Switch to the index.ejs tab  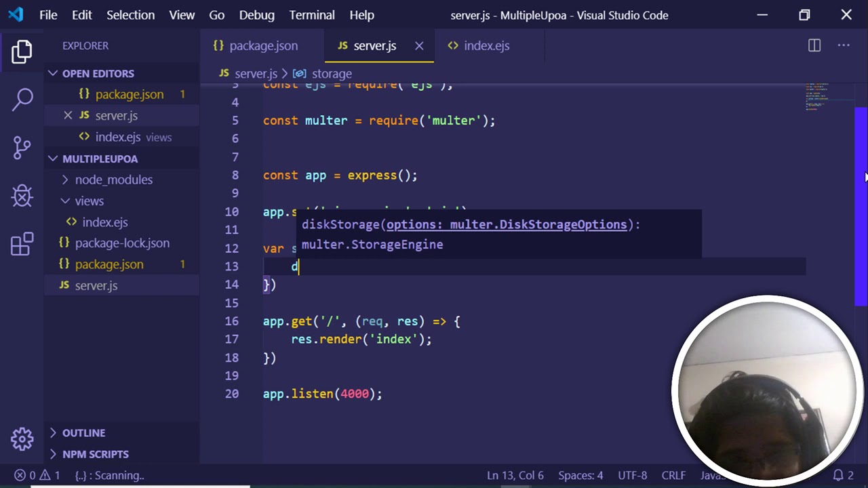pyautogui.click(x=486, y=45)
